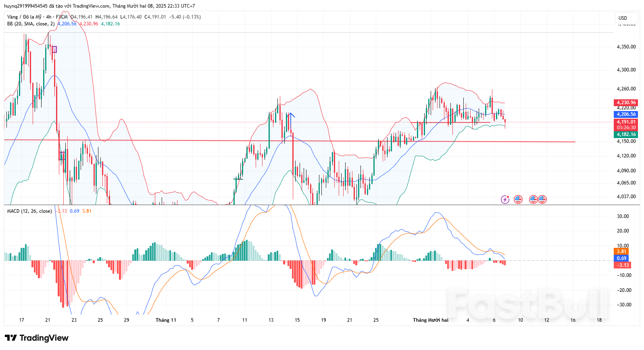Image resolution: width=644 pixels, height=350 pixels.
Task: Select the MACD (12, 26, close) legend
Action: tap(29, 211)
